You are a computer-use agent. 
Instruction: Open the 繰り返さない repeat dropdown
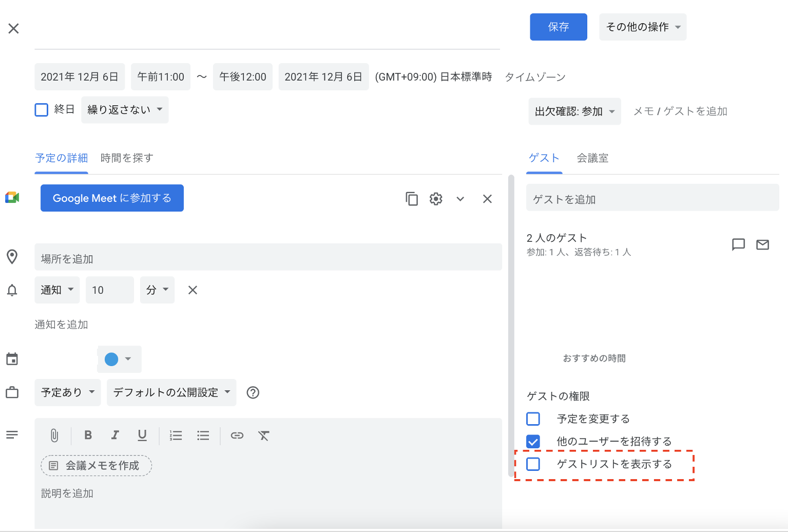click(125, 110)
